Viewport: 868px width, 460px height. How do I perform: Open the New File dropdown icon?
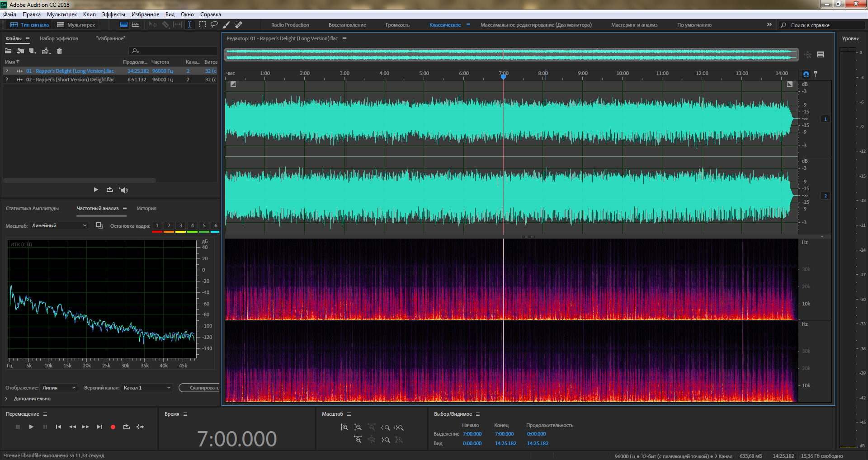point(33,51)
